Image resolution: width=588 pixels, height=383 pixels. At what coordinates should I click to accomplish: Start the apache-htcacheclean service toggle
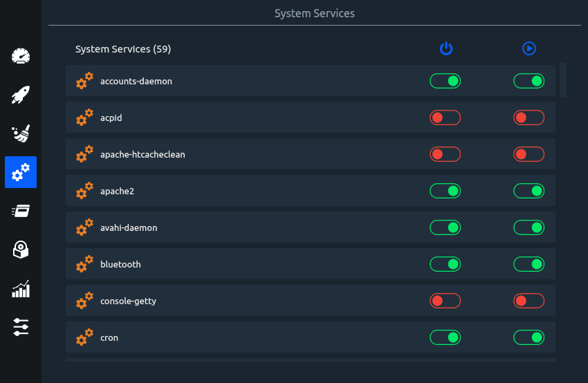[x=529, y=155]
